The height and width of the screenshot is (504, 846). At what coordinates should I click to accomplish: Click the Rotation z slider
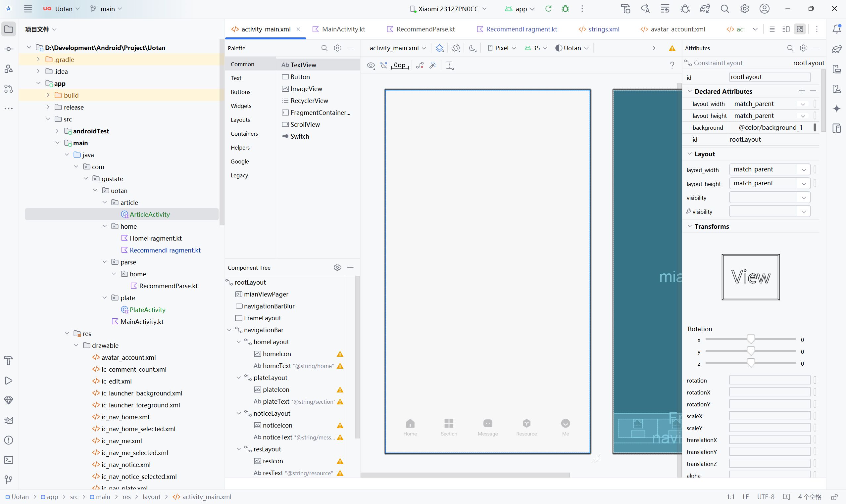point(751,363)
